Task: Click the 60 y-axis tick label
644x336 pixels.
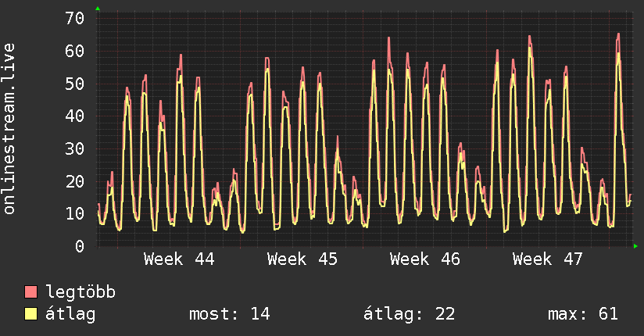Action: pyautogui.click(x=75, y=51)
